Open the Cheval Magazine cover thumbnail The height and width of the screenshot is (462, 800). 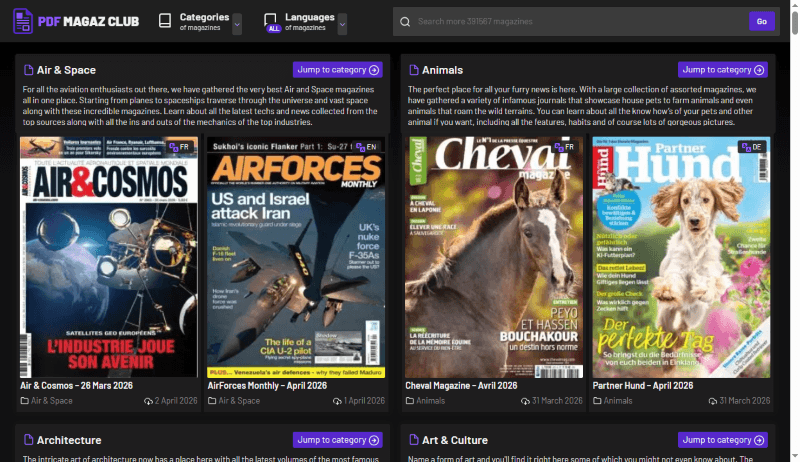point(494,257)
